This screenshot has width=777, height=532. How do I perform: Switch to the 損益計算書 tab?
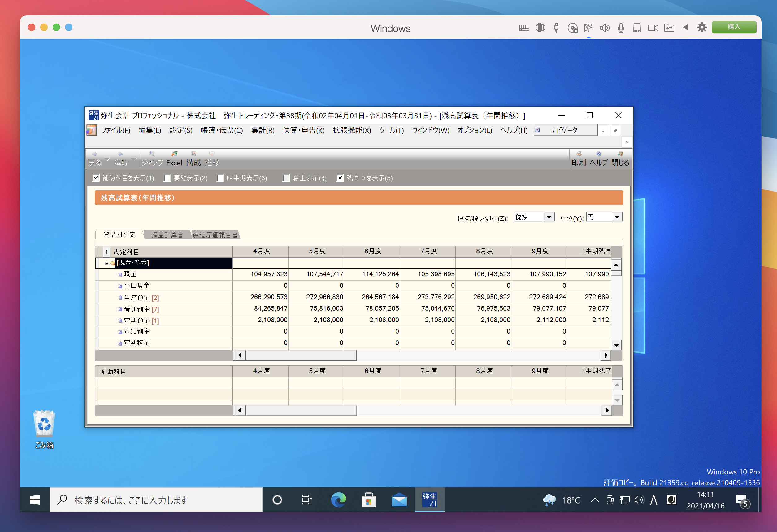[167, 235]
